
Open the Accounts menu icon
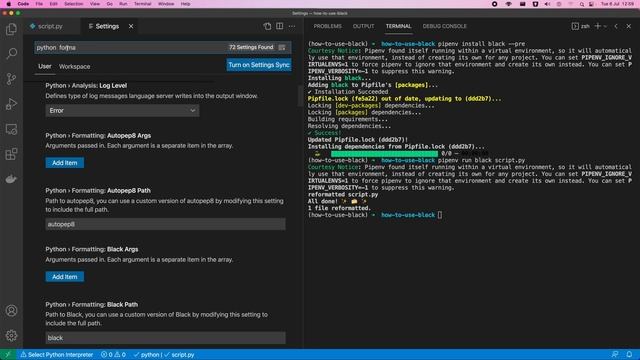pyautogui.click(x=11, y=311)
